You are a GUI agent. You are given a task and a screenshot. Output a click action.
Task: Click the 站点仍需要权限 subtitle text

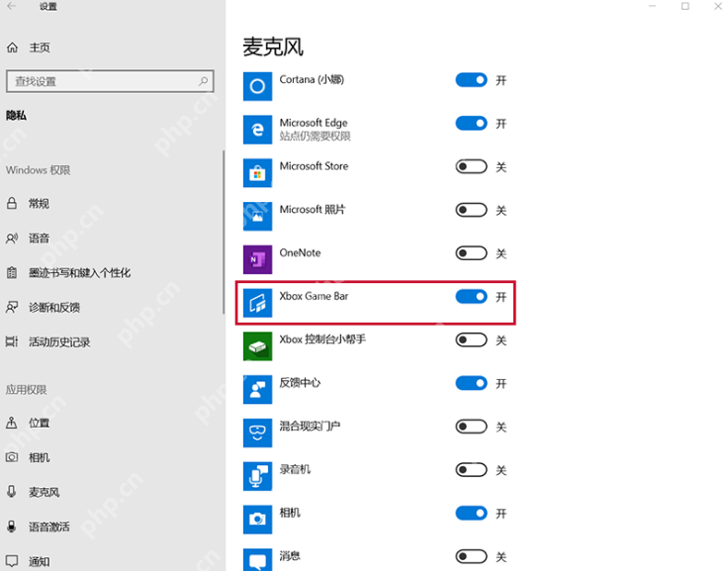pyautogui.click(x=315, y=137)
